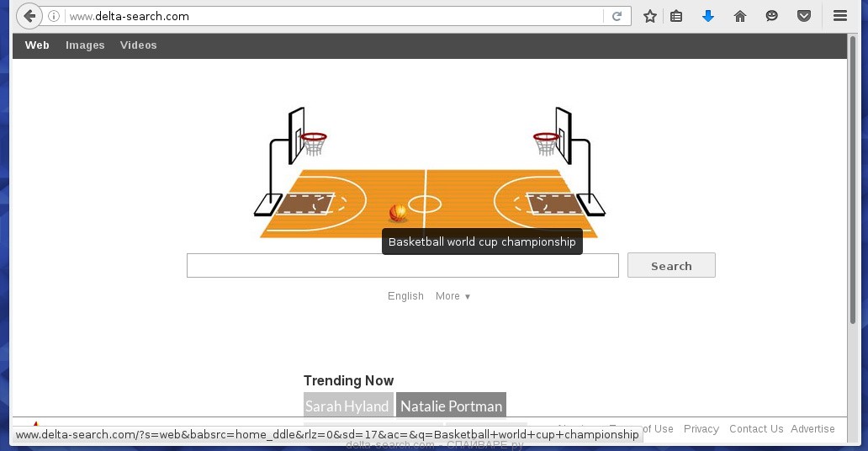Switch to the Images tab
Image resolution: width=868 pixels, height=451 pixels.
click(x=85, y=45)
